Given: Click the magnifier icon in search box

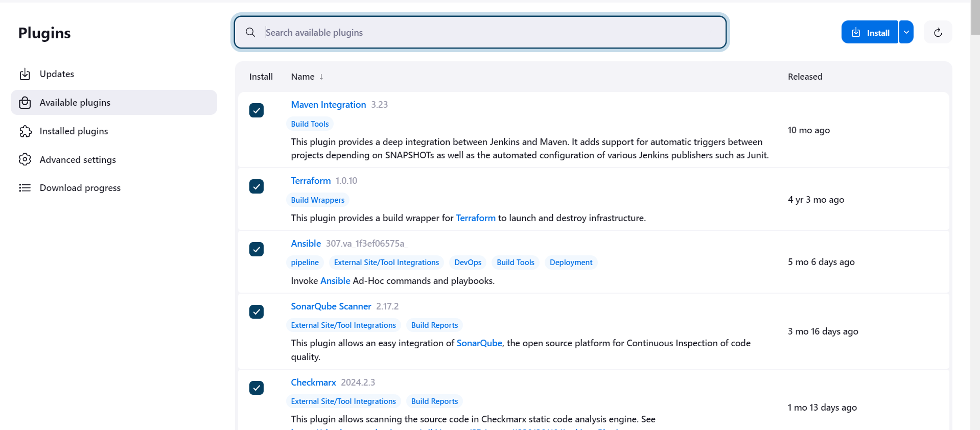Looking at the screenshot, I should (x=250, y=32).
